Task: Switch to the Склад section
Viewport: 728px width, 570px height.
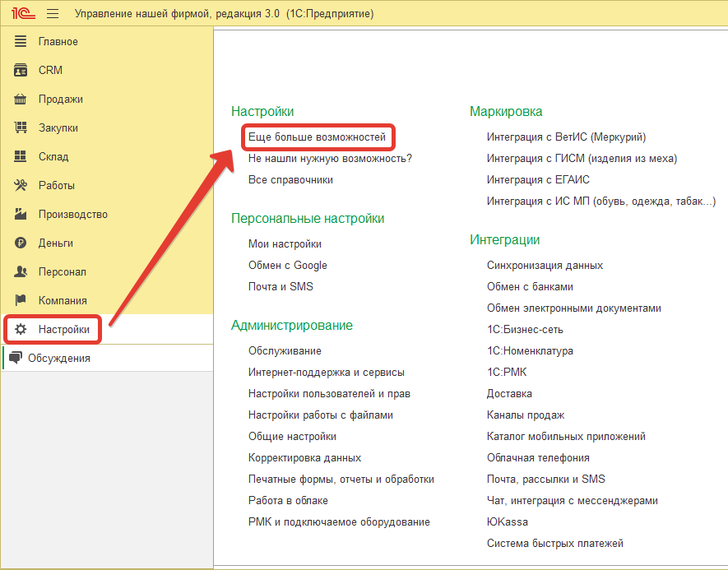Action: 53,157
